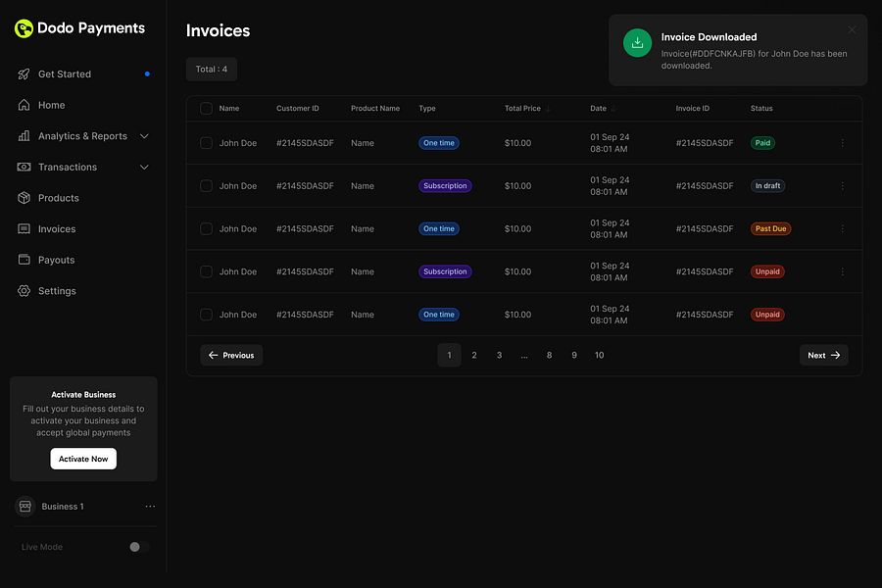This screenshot has height=588, width=882.
Task: Open the Business 1 options menu
Action: coord(150,506)
